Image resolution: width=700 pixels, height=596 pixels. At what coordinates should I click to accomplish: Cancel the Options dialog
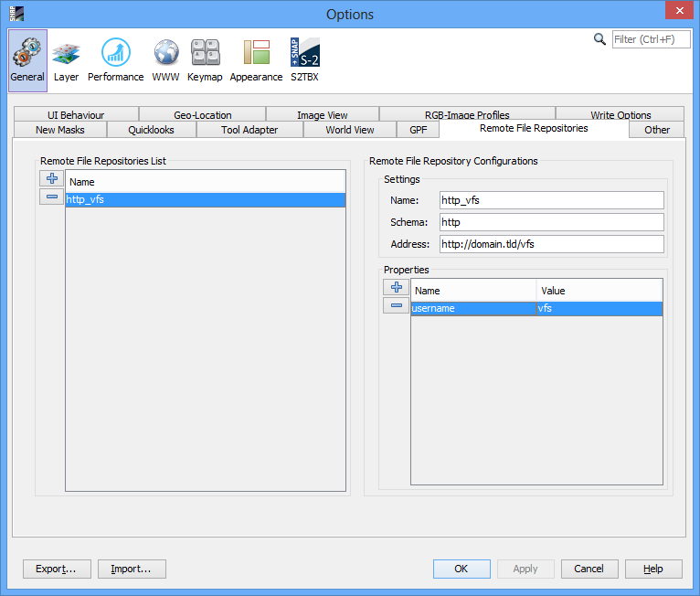[x=589, y=569]
